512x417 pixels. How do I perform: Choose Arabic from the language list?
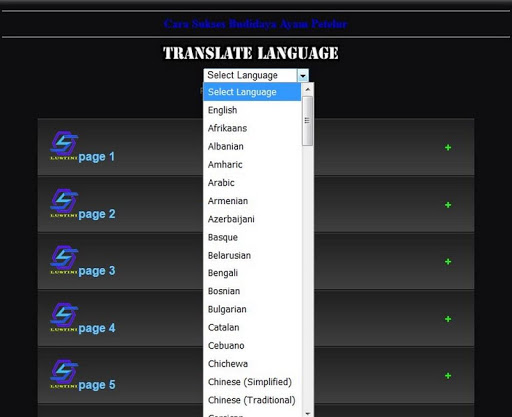tap(252, 183)
